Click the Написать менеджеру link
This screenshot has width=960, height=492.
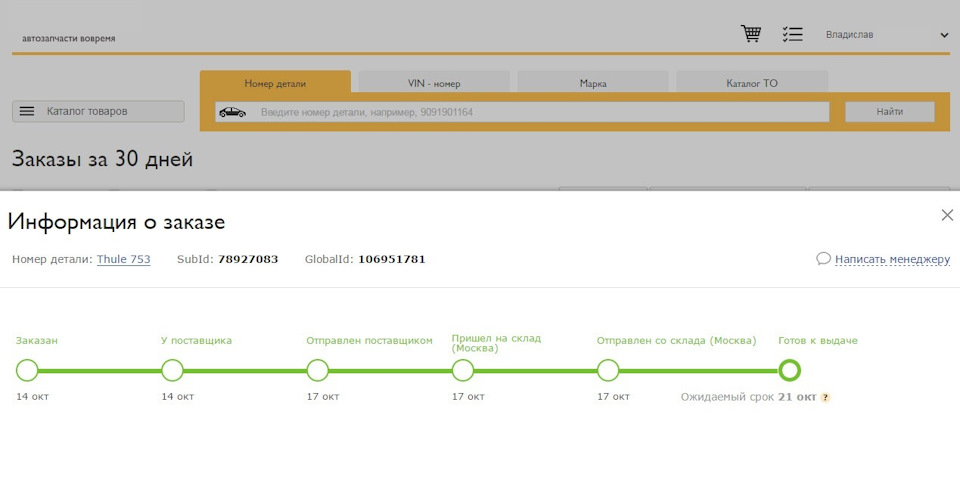(892, 259)
